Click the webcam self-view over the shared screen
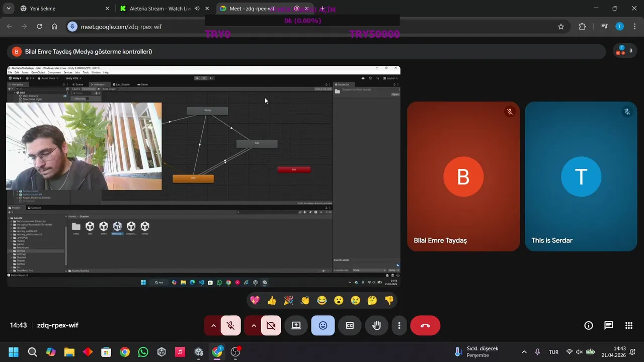 point(84,146)
